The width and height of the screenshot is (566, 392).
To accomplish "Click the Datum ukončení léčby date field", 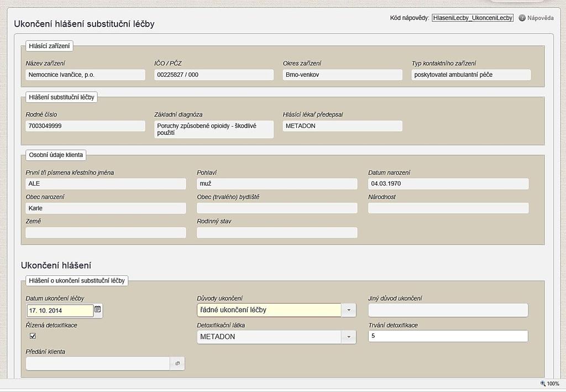I will [x=60, y=310].
